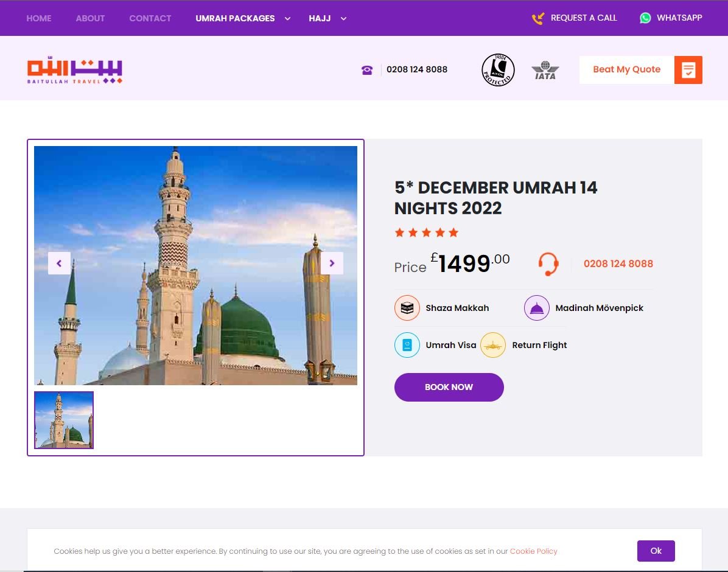This screenshot has height=572, width=728.
Task: Click the Shaza Makkah label
Action: pos(457,308)
